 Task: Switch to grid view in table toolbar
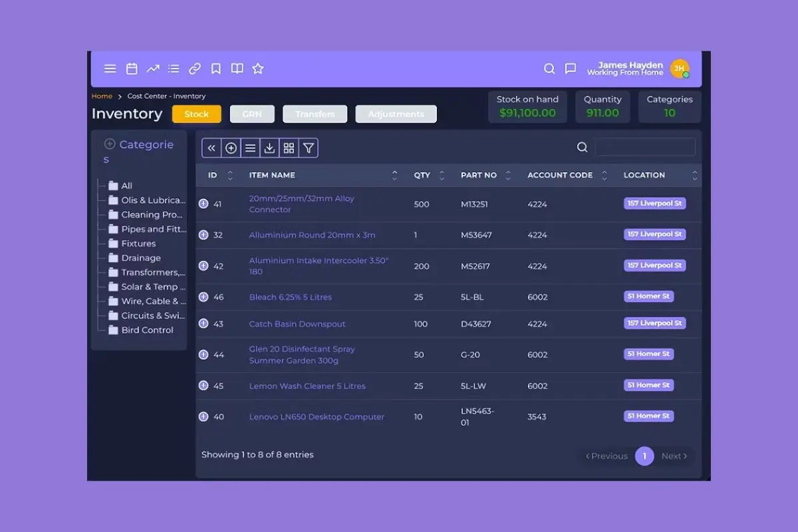coord(289,148)
